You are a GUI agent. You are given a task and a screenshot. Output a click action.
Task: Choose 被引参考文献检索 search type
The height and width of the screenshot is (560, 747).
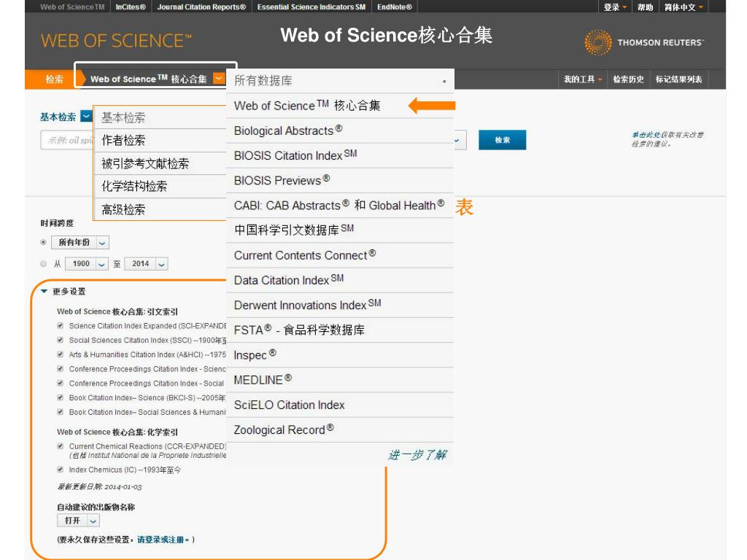[160, 163]
